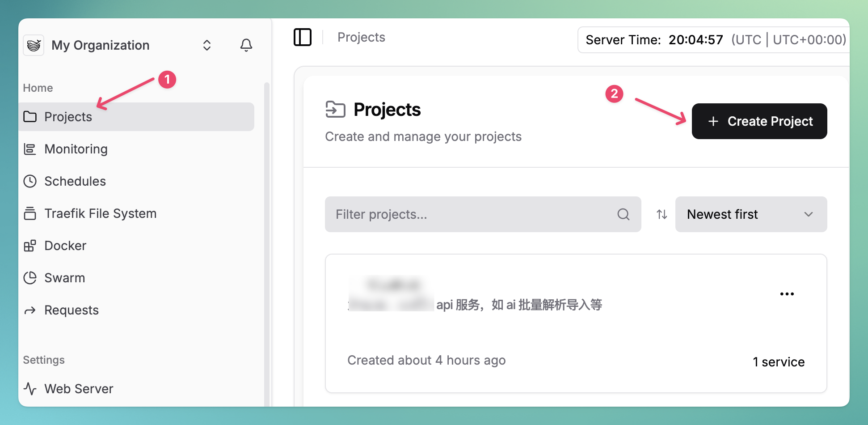Open the project card three-dot menu
This screenshot has height=425, width=868.
tap(787, 294)
